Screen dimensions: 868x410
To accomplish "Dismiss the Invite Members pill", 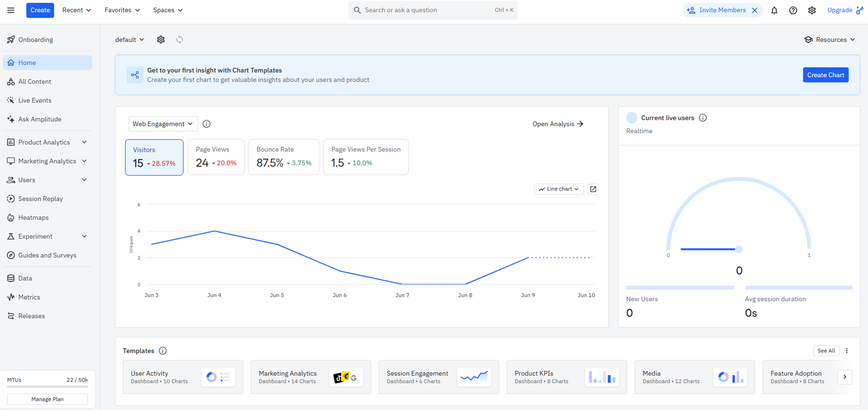I will click(755, 10).
